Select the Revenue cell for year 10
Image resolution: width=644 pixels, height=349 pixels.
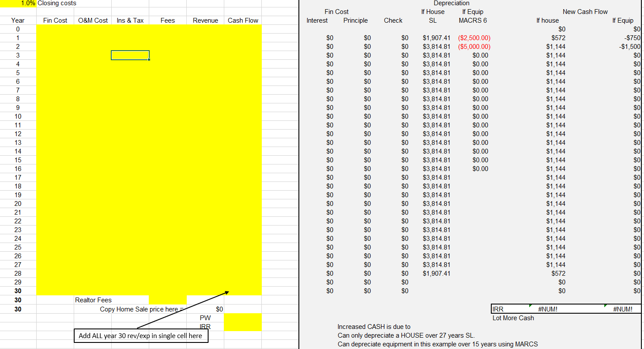click(x=206, y=116)
